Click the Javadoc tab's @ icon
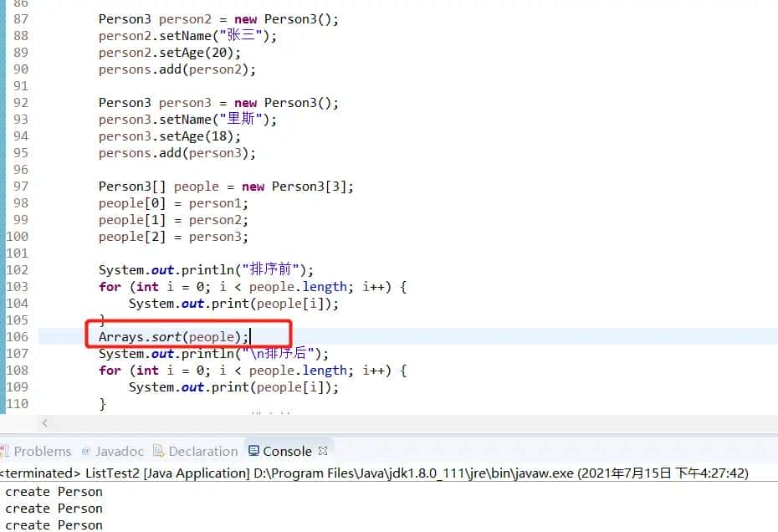 coord(86,451)
